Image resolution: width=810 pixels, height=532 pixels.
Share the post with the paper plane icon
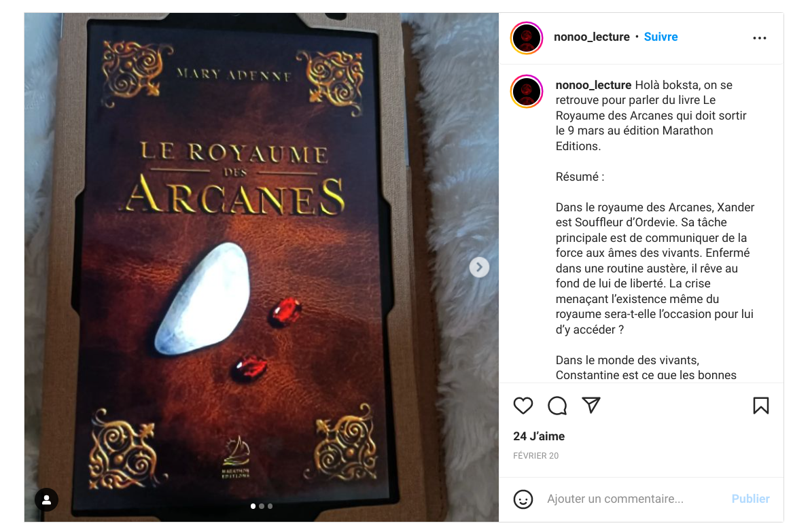click(591, 406)
